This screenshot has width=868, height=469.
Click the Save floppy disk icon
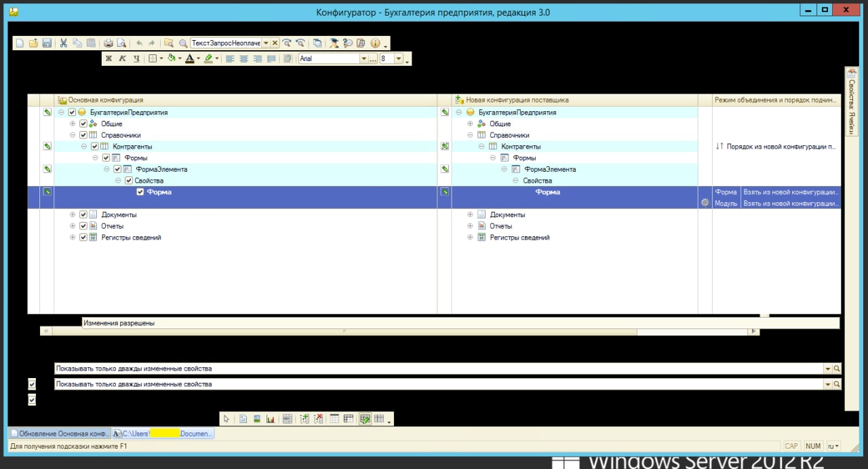(x=47, y=43)
